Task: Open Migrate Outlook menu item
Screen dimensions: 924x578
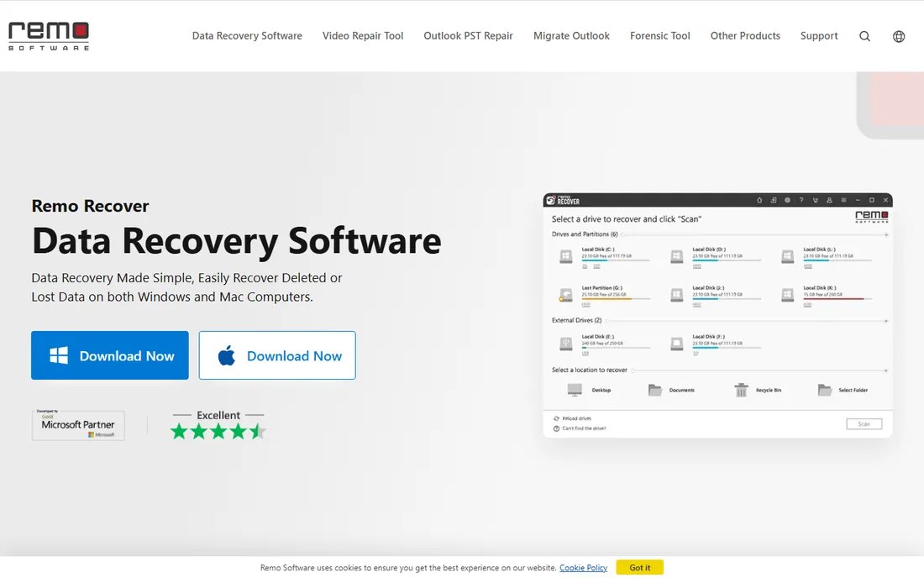Action: tap(571, 36)
